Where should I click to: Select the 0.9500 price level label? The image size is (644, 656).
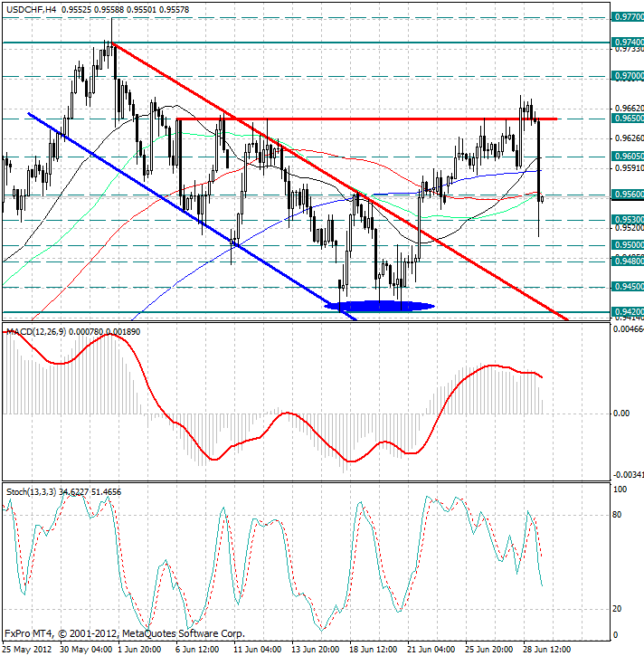pyautogui.click(x=628, y=244)
